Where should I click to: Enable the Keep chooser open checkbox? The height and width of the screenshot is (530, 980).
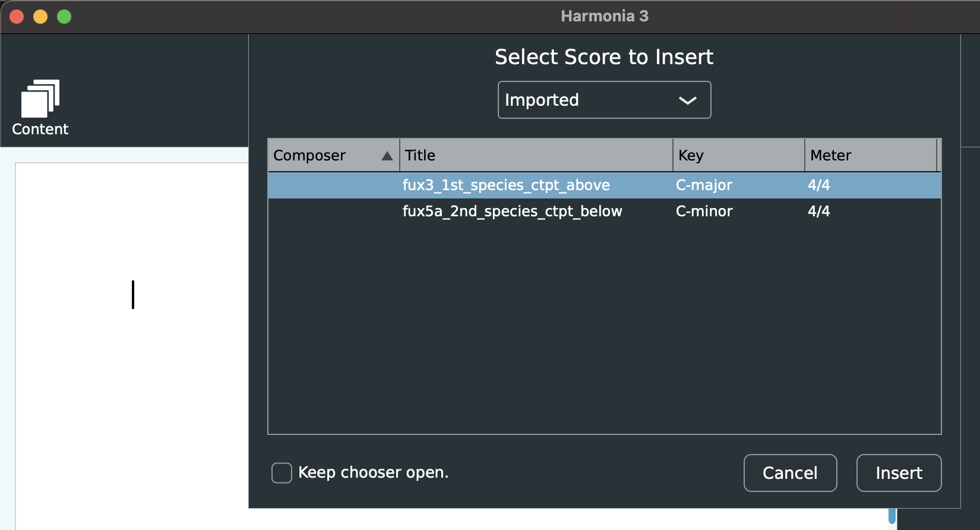coord(282,473)
